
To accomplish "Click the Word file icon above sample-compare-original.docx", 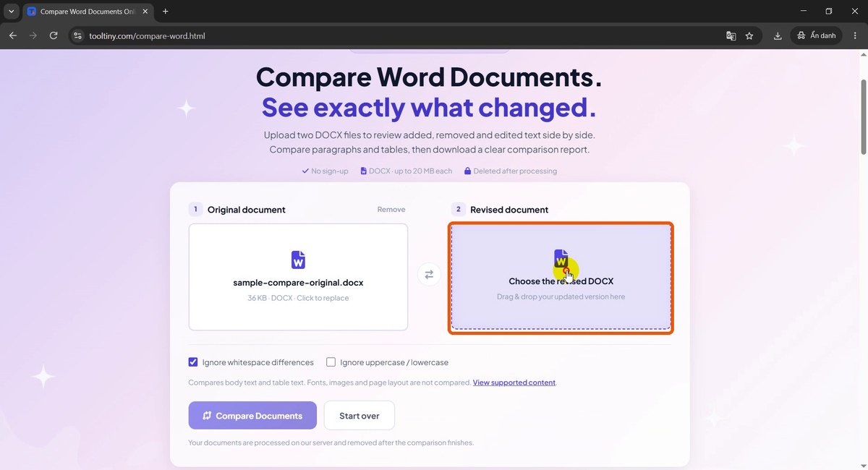I will 298,260.
